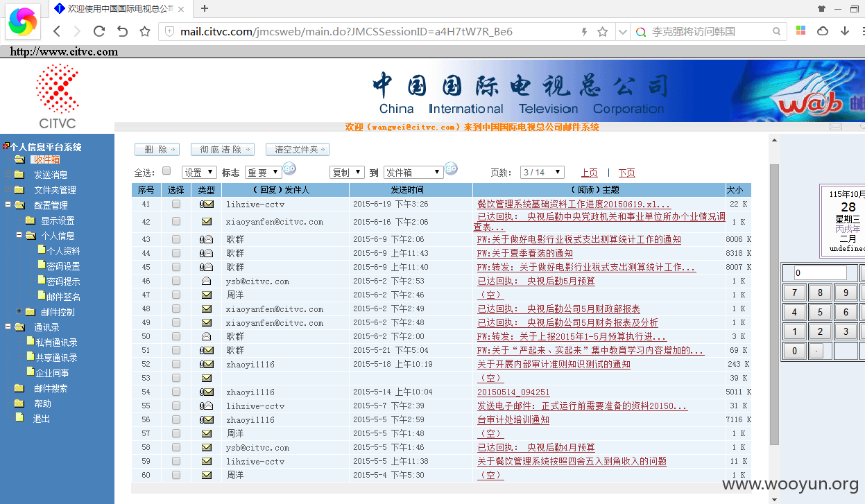The height and width of the screenshot is (504, 865).
Task: Click the 清空文件夹 button
Action: [297, 150]
